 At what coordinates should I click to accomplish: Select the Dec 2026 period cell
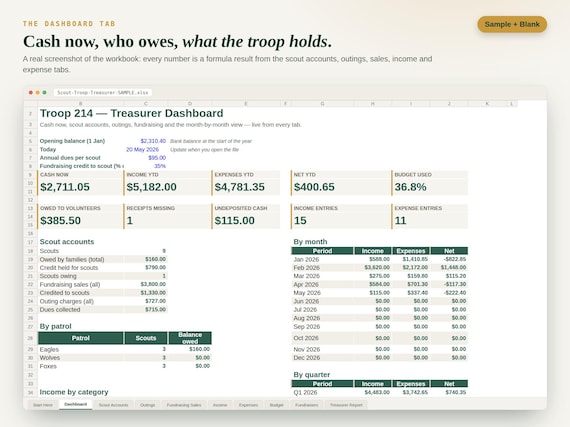(307, 358)
